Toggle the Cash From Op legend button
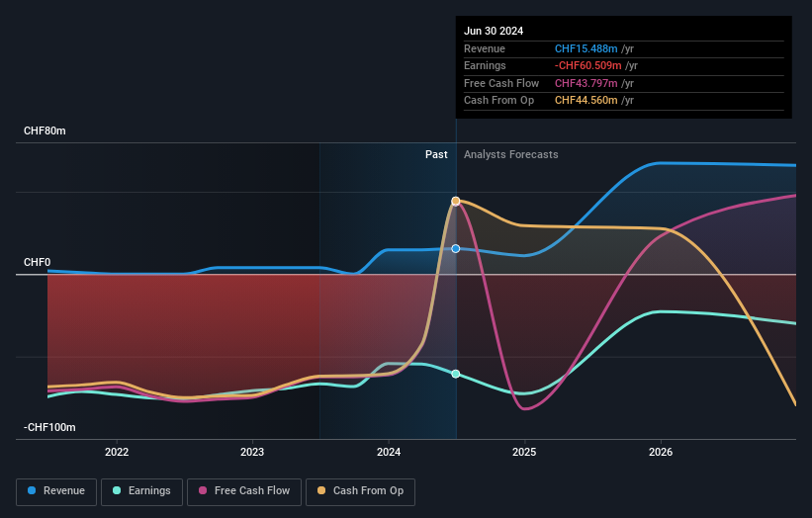 360,491
